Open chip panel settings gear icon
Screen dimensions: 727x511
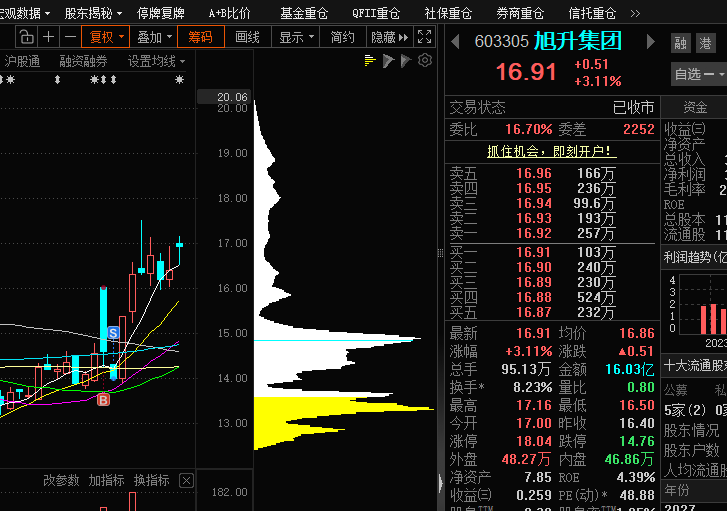point(425,60)
